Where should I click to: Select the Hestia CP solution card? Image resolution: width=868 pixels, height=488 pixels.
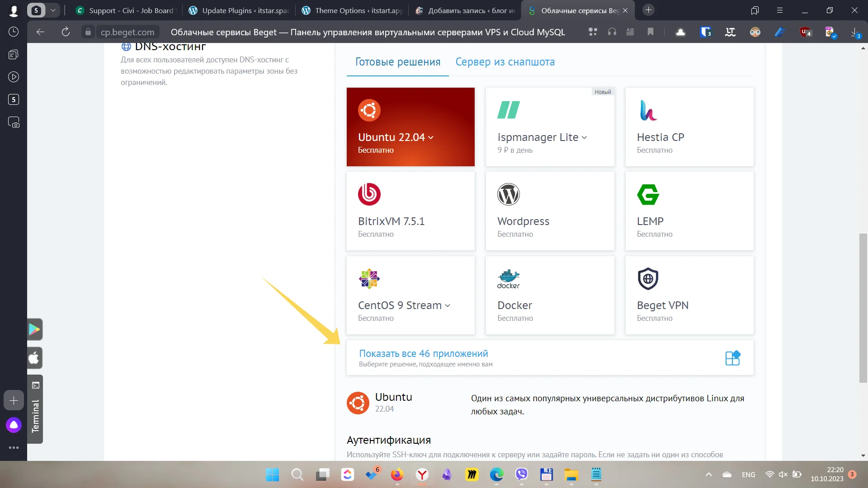point(689,127)
